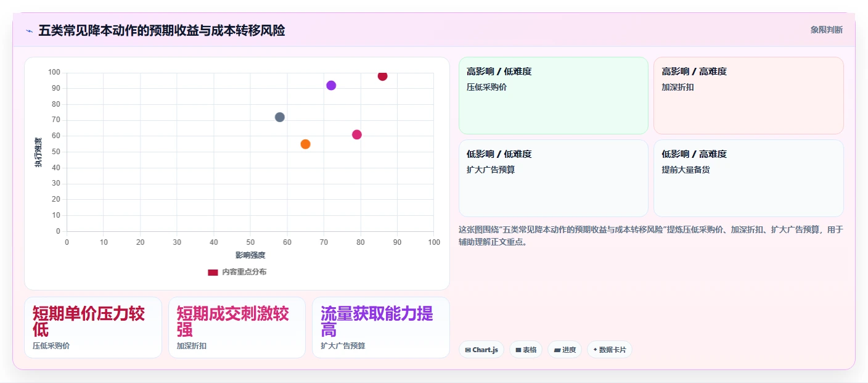This screenshot has height=383, width=868.
Task: Select the purple scatter data point
Action: [331, 86]
